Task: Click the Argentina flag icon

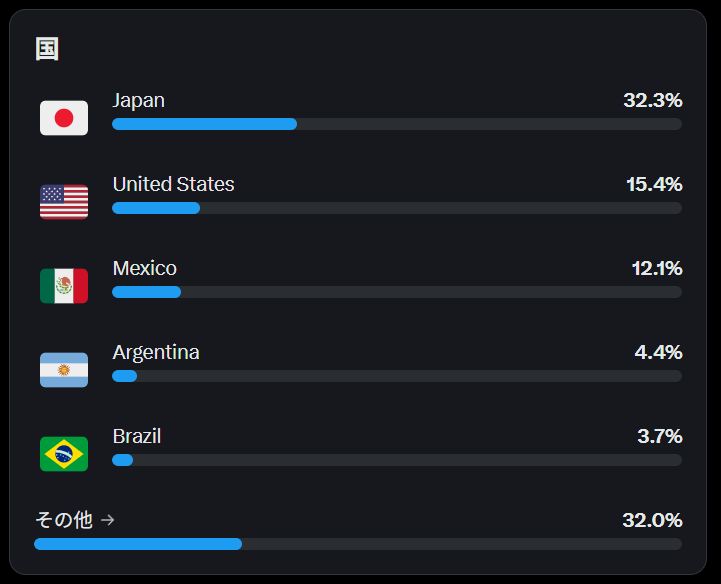Action: (x=64, y=370)
